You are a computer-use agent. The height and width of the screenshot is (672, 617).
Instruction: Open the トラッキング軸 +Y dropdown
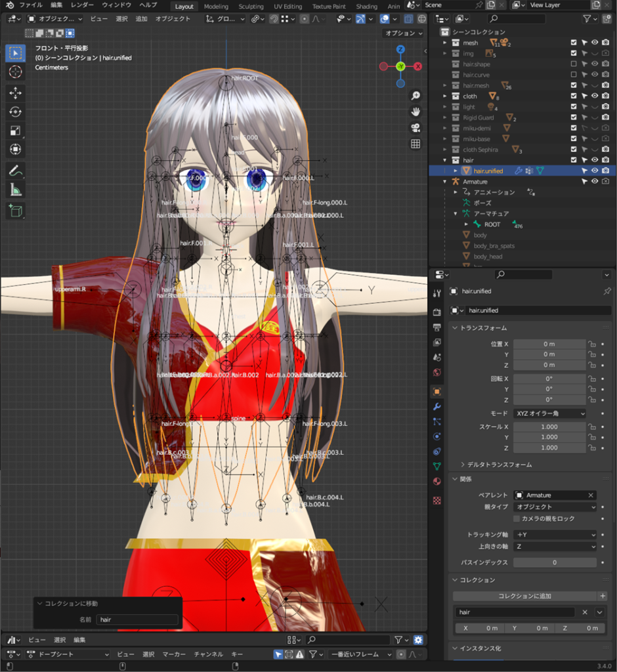point(555,535)
